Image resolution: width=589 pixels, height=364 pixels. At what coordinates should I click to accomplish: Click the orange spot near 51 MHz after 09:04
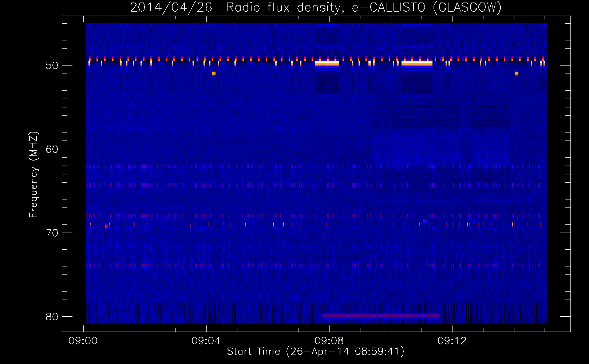pyautogui.click(x=214, y=74)
